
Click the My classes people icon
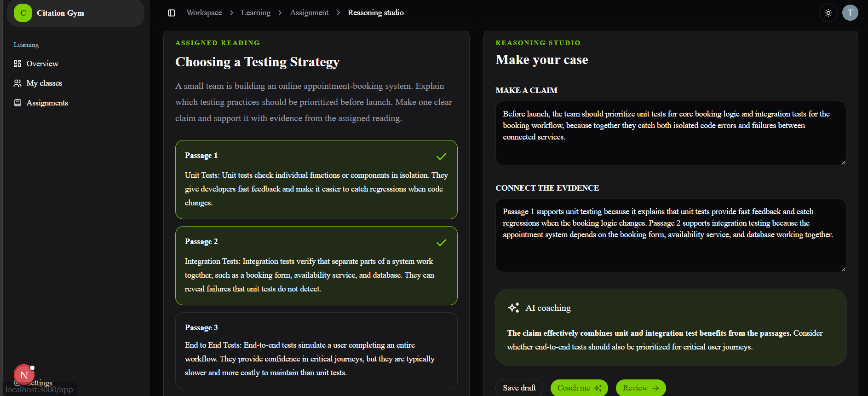(x=17, y=83)
